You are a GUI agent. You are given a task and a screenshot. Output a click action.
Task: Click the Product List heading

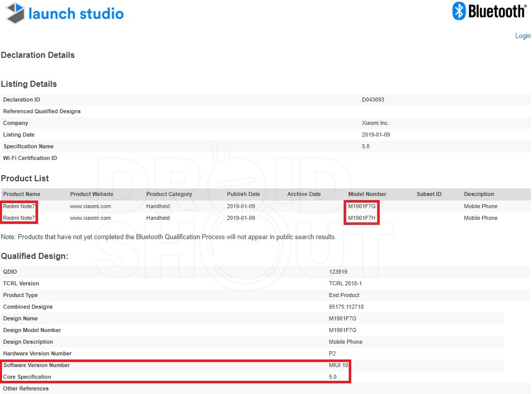25,179
